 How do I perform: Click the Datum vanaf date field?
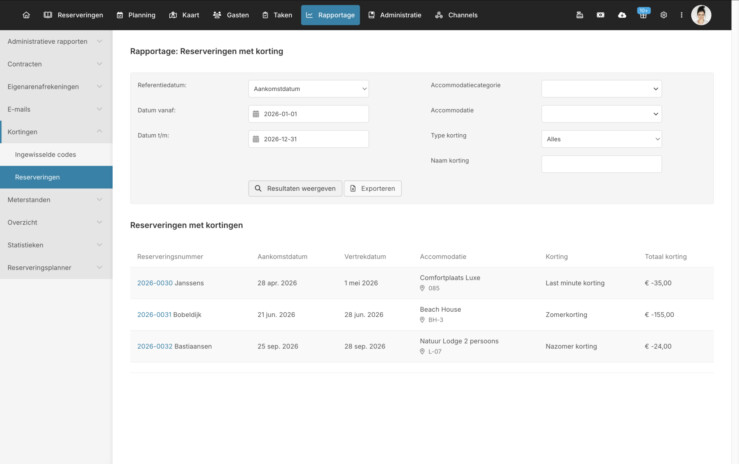(308, 114)
